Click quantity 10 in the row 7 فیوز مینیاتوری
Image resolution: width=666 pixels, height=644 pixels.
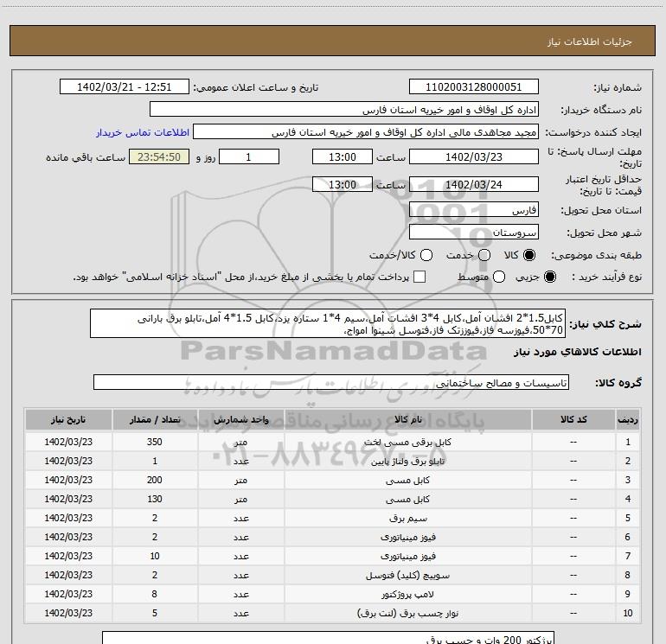(155, 556)
